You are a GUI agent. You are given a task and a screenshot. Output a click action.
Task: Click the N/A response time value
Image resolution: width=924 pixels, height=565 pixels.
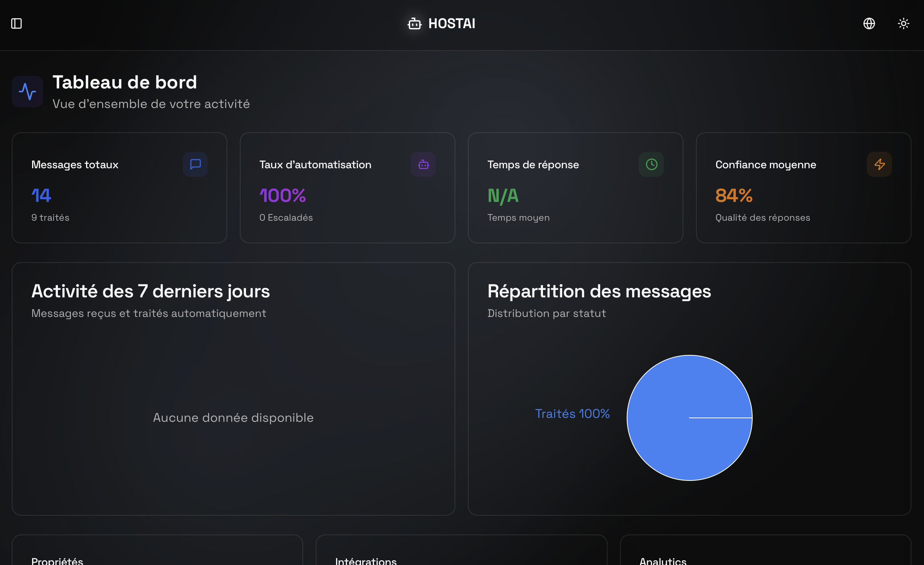[503, 195]
